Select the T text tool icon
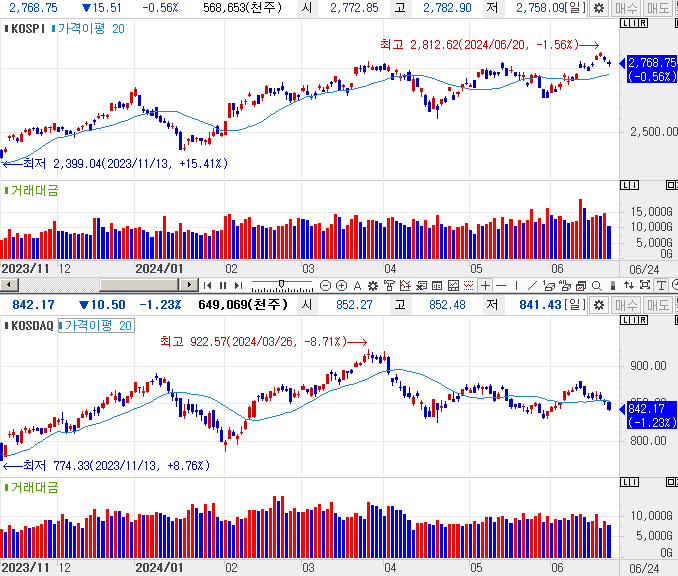The image size is (678, 576). click(661, 285)
